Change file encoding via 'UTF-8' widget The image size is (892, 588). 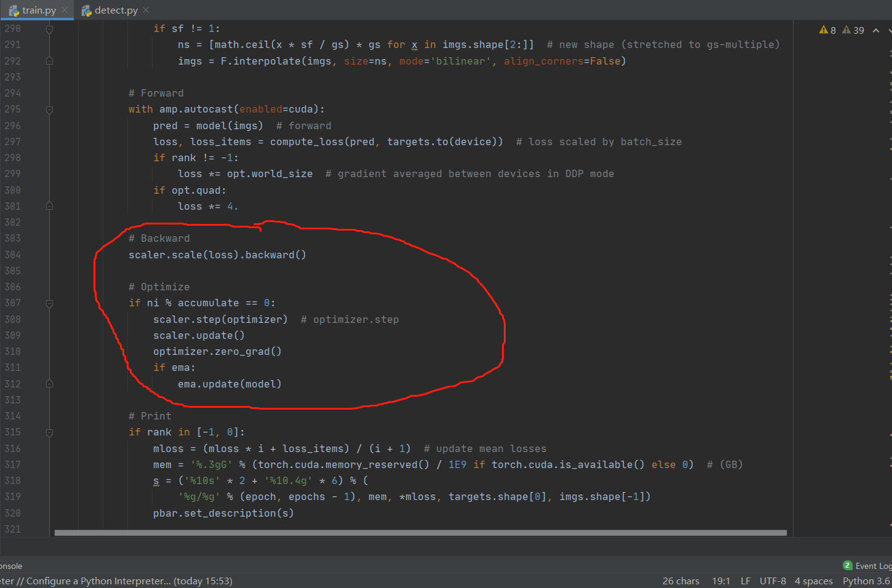pyautogui.click(x=773, y=581)
